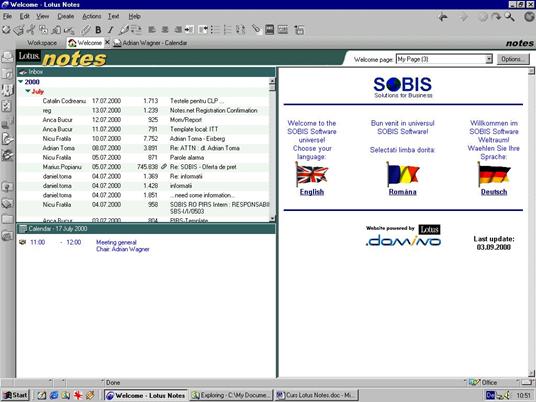Screen dimensions: 536x402
Task: Click the Bold formatting icon
Action: click(x=98, y=30)
